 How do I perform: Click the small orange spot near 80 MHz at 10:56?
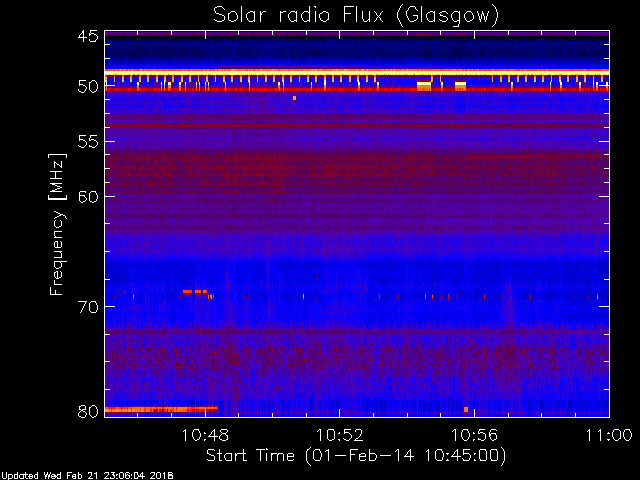click(x=466, y=409)
